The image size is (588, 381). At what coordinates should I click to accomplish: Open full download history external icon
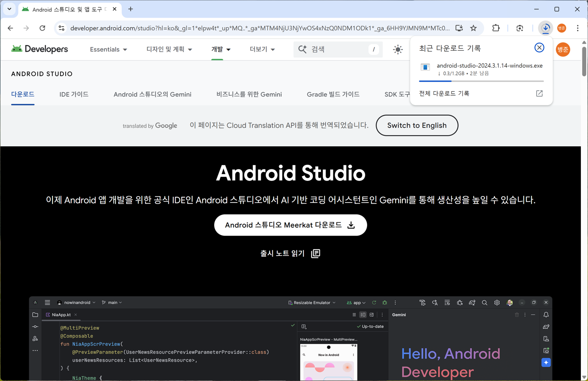point(539,93)
